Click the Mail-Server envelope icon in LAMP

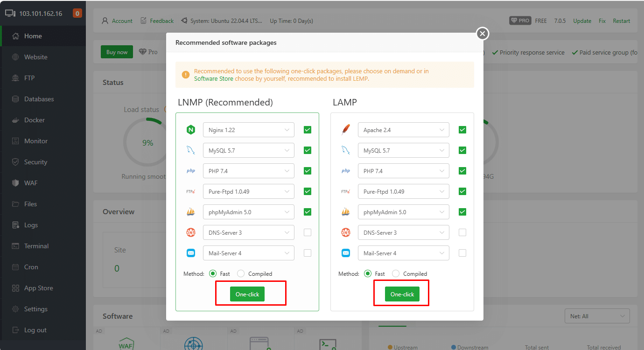346,253
